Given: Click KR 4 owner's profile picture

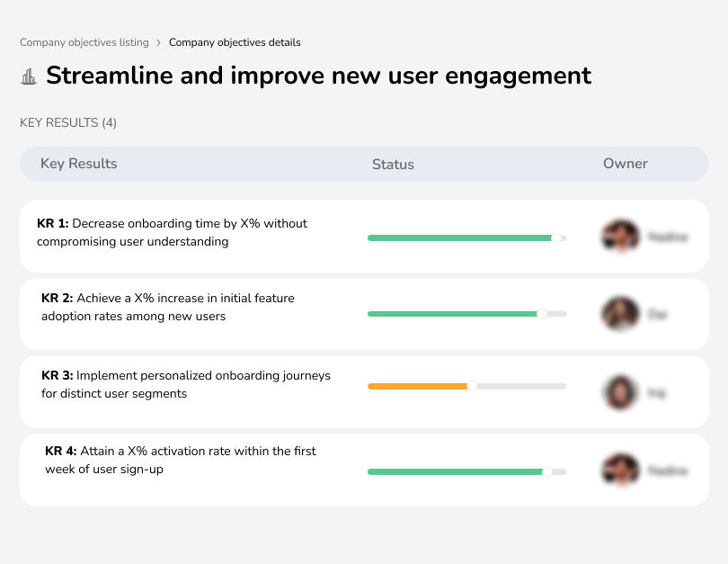Looking at the screenshot, I should tap(619, 470).
